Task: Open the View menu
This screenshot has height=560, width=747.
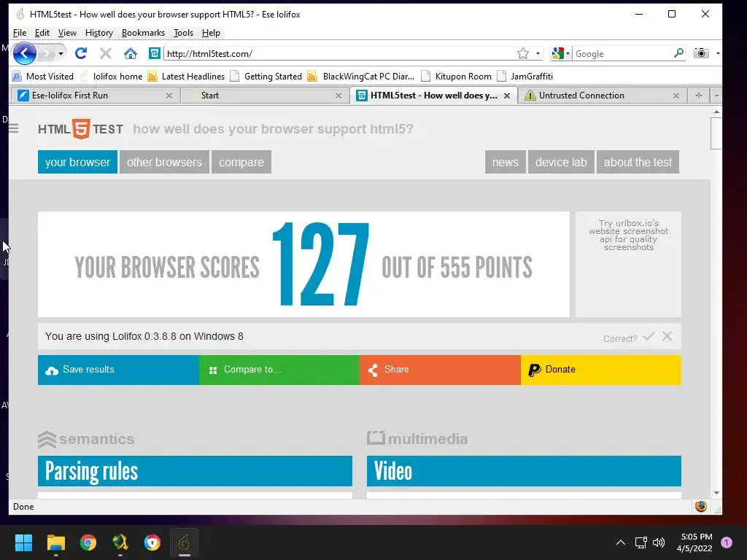Action: tap(67, 33)
